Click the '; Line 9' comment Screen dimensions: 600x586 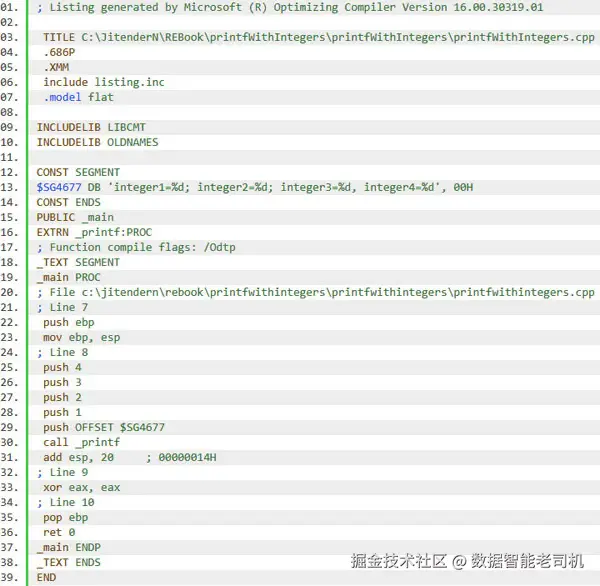tap(62, 472)
